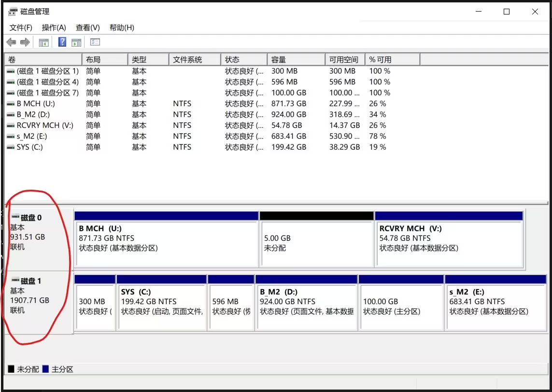
Task: Click the back navigation arrow
Action: point(11,42)
